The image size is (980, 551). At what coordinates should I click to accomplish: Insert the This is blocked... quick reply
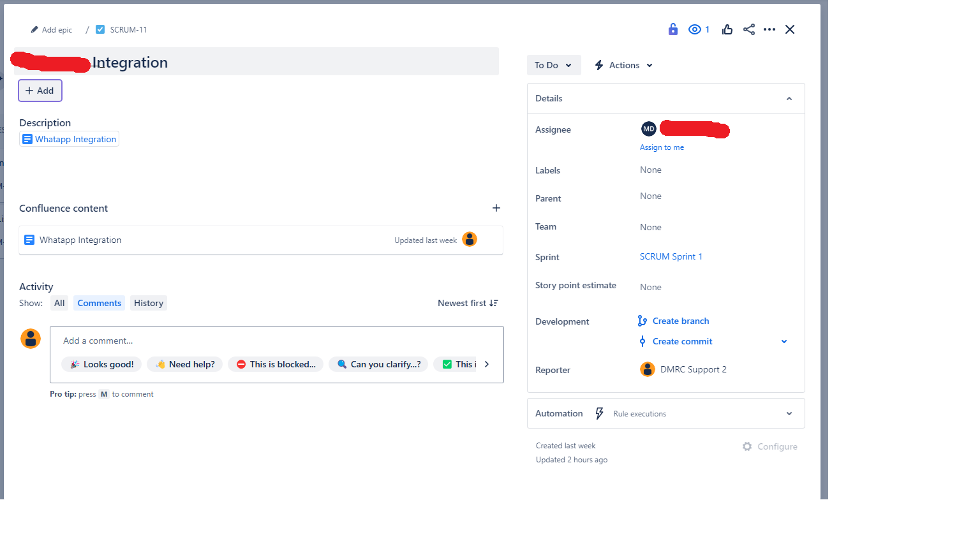click(x=276, y=364)
